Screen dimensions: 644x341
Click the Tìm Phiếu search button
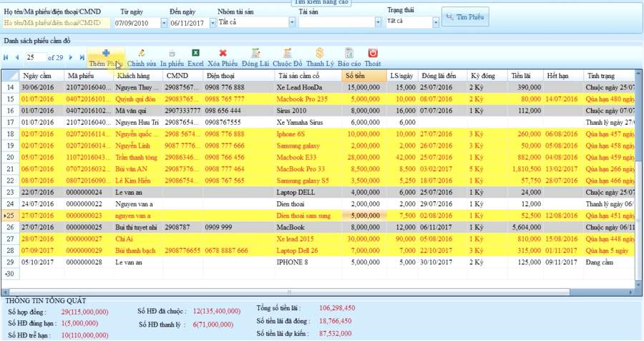pyautogui.click(x=465, y=17)
